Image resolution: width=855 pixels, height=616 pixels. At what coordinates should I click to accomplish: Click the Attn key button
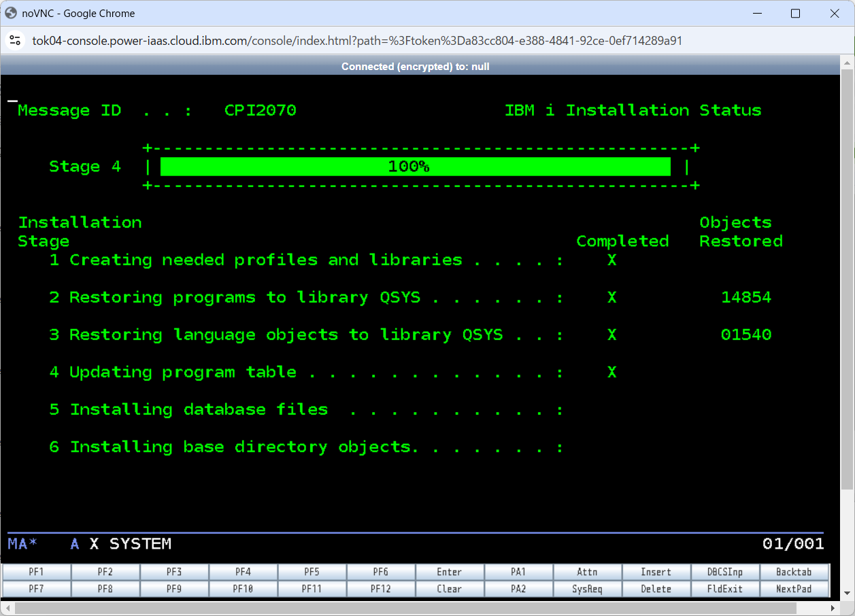(x=588, y=572)
